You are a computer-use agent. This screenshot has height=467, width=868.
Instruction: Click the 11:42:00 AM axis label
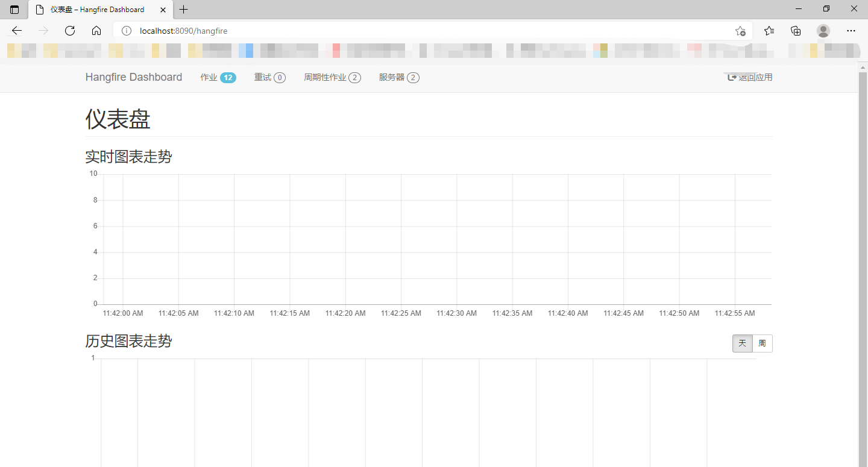coord(123,313)
